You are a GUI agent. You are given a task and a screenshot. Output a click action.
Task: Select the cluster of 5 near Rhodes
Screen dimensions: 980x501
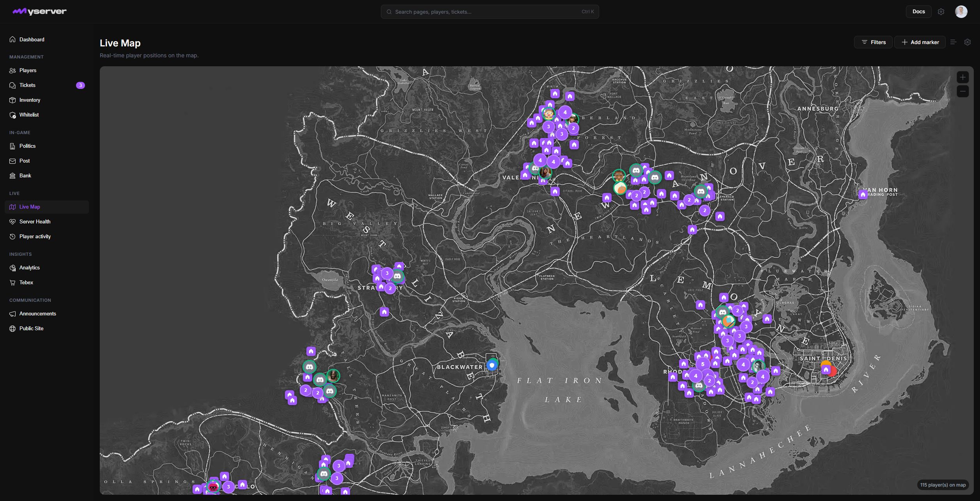pyautogui.click(x=703, y=364)
